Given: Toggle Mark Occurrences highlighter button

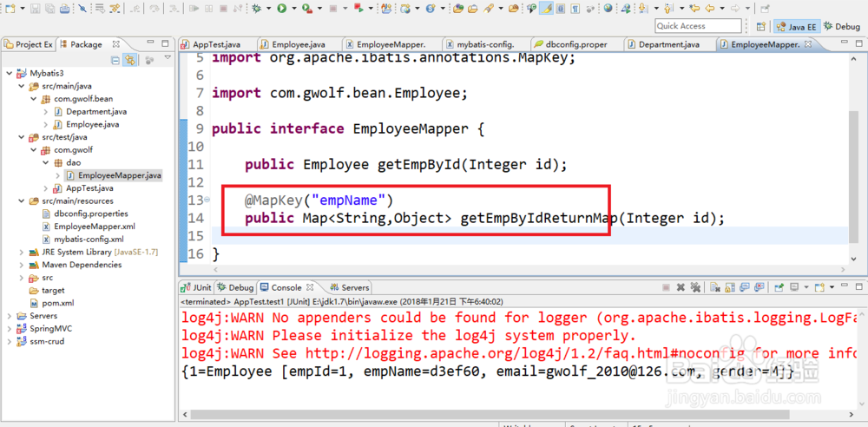Looking at the screenshot, I should coord(547,9).
